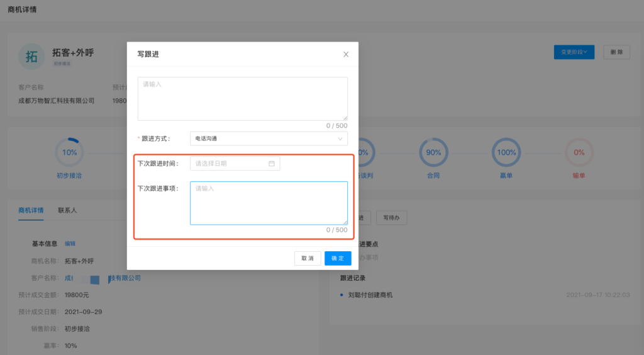
Task: Focus the 下次跟进事项 text area
Action: click(269, 203)
